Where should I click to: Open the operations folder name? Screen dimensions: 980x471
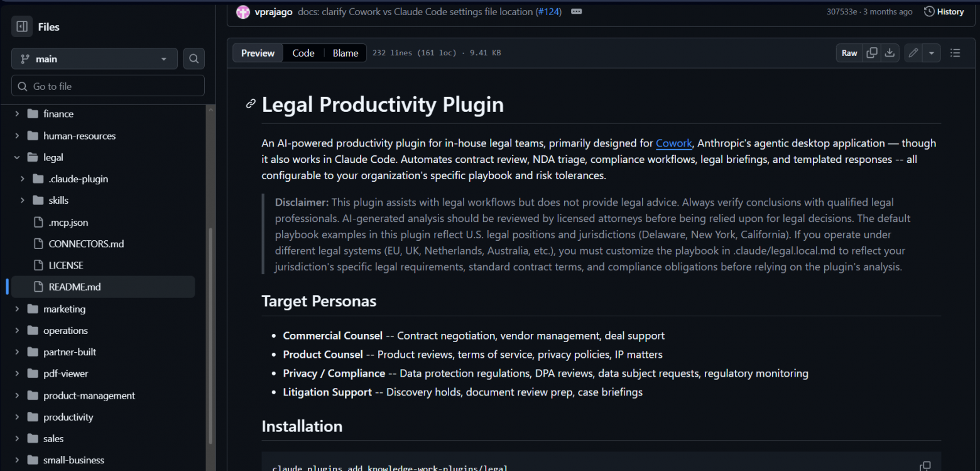[65, 330]
